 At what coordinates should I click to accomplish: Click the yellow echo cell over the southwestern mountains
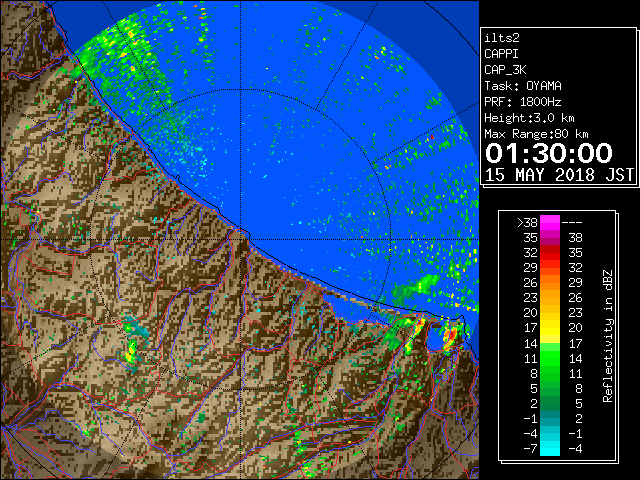coord(131,352)
